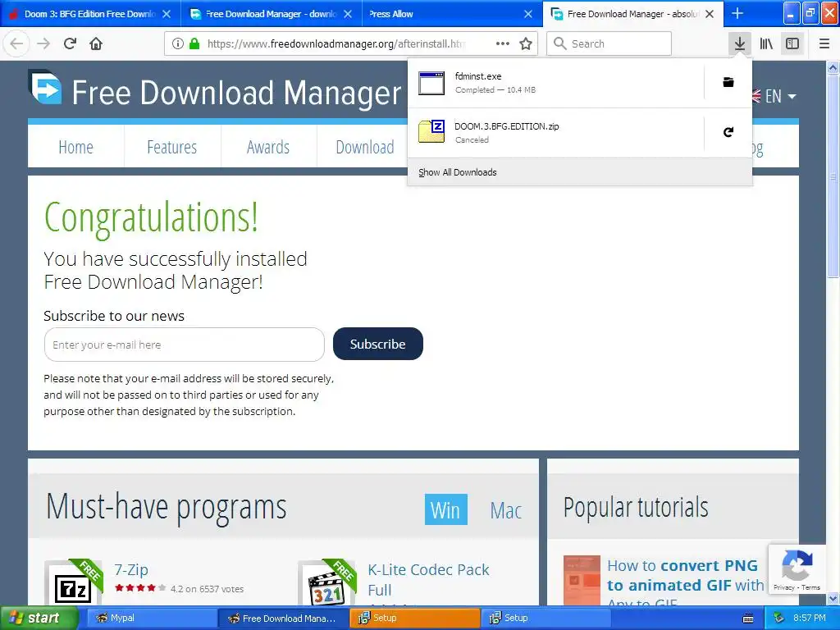Open the browser home page icon
This screenshot has height=630, width=840.
(x=96, y=43)
